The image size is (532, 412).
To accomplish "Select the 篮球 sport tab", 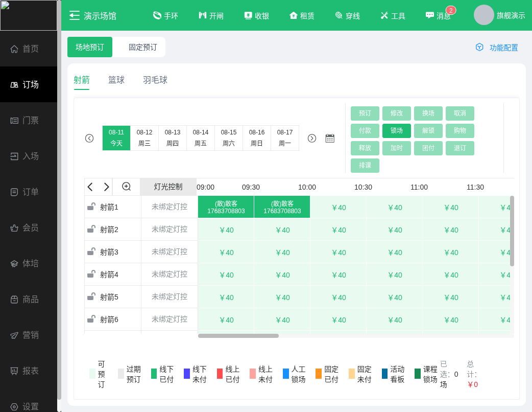I will click(116, 80).
